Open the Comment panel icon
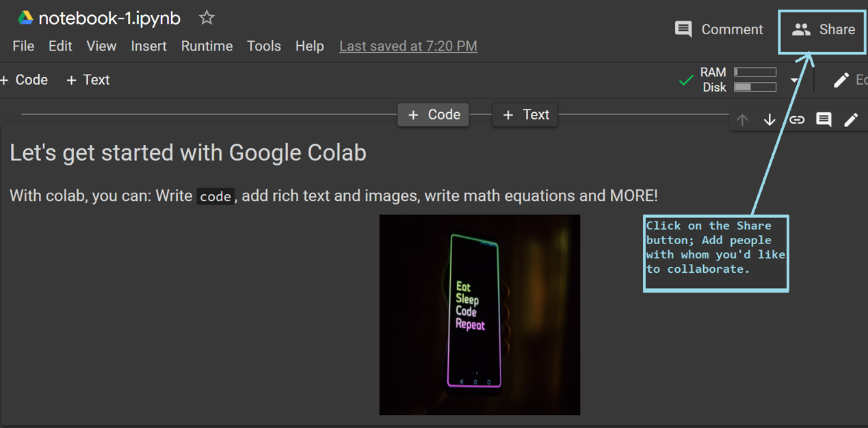 click(x=683, y=29)
